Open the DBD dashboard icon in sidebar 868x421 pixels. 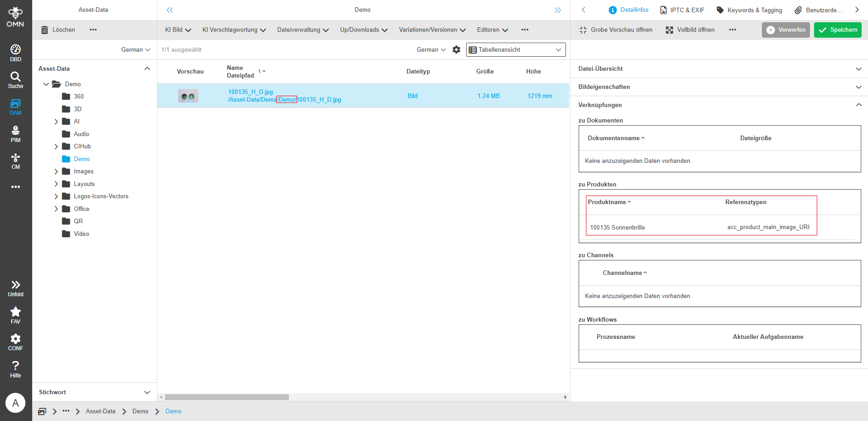(15, 53)
